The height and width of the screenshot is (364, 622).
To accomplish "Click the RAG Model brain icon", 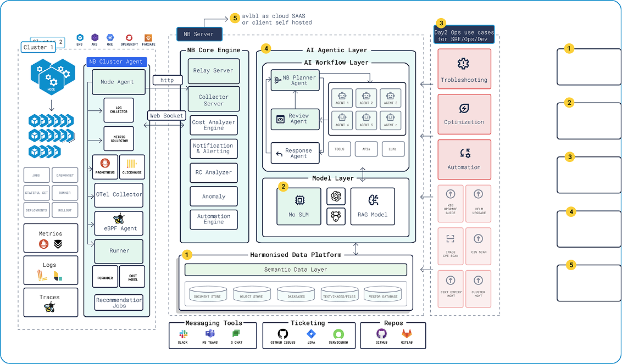I will [373, 200].
